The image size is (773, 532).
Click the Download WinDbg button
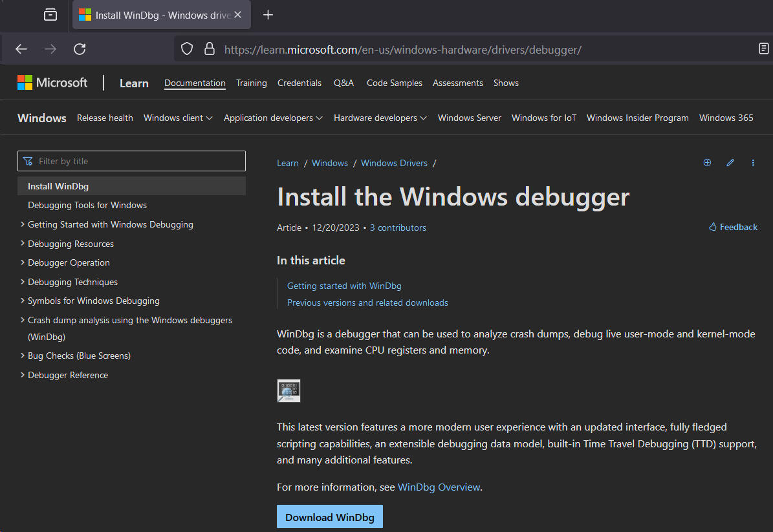point(330,516)
